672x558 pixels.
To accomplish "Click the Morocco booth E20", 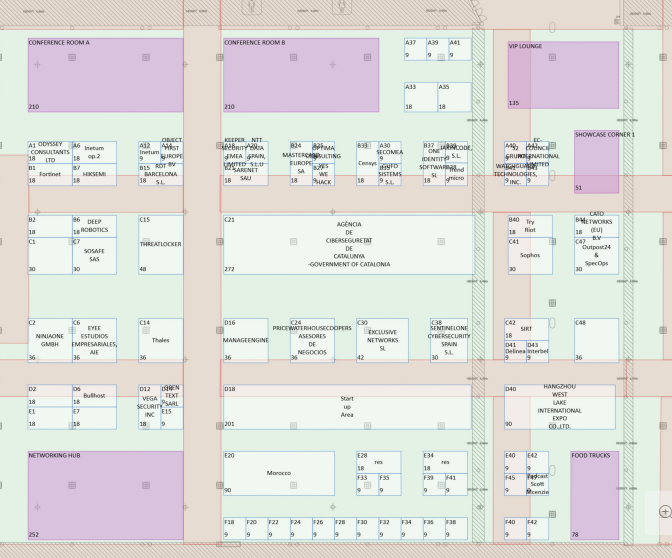I will point(279,473).
